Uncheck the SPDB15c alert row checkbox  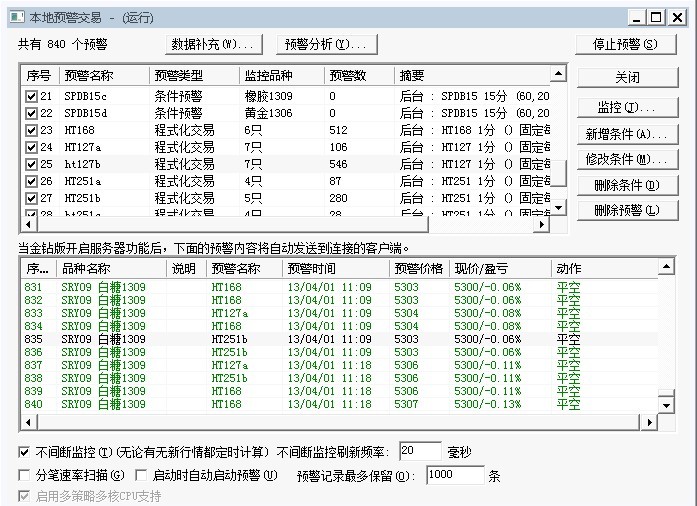32,96
